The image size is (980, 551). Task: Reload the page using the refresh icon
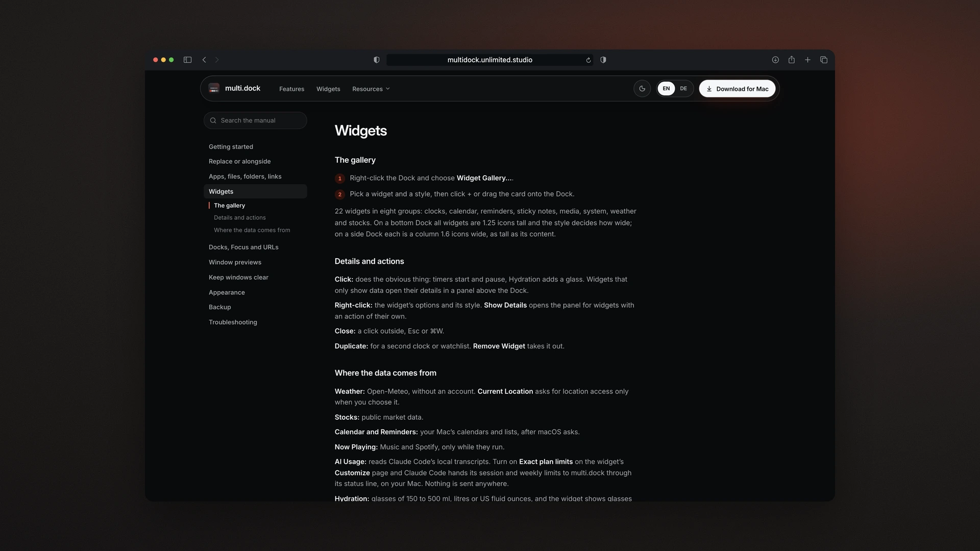(x=588, y=60)
